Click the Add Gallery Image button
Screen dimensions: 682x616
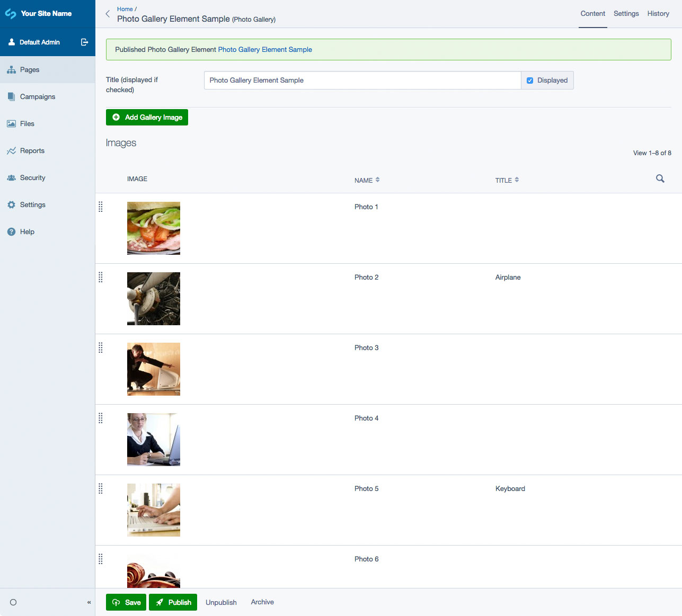(147, 118)
